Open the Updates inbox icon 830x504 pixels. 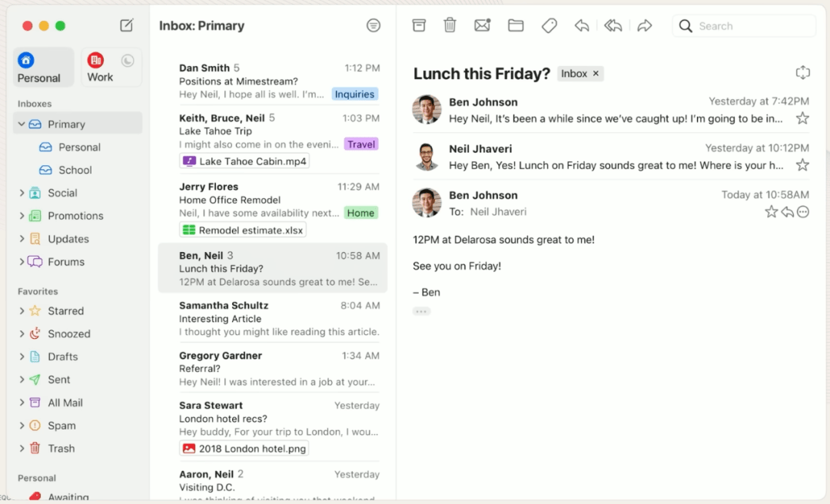pos(35,238)
